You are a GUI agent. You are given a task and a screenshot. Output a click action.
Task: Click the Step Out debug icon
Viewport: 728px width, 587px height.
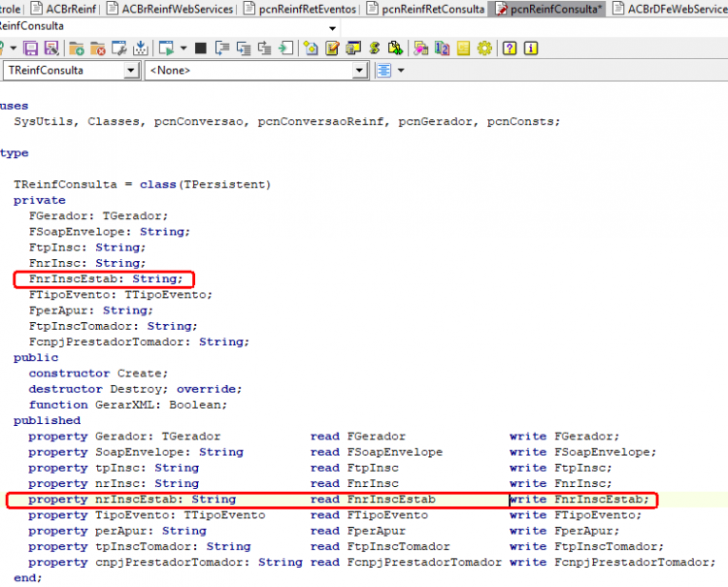click(265, 49)
